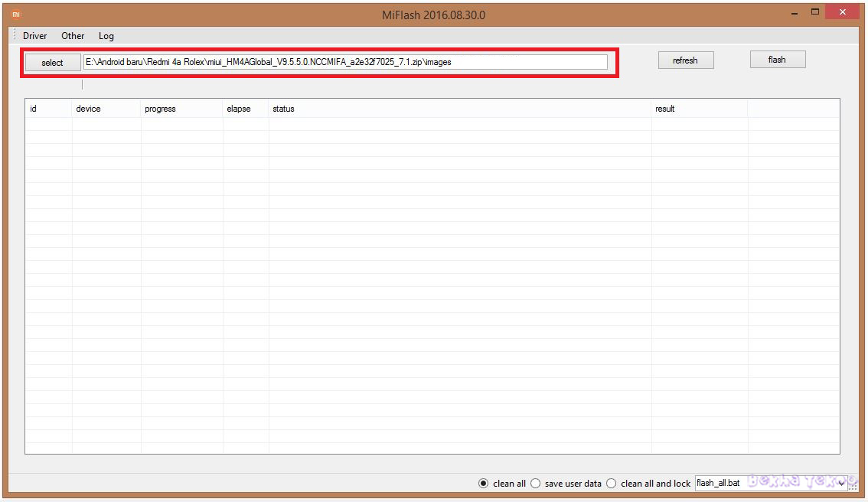The image size is (868, 502).
Task: Click the elapse column header
Action: pyautogui.click(x=246, y=109)
